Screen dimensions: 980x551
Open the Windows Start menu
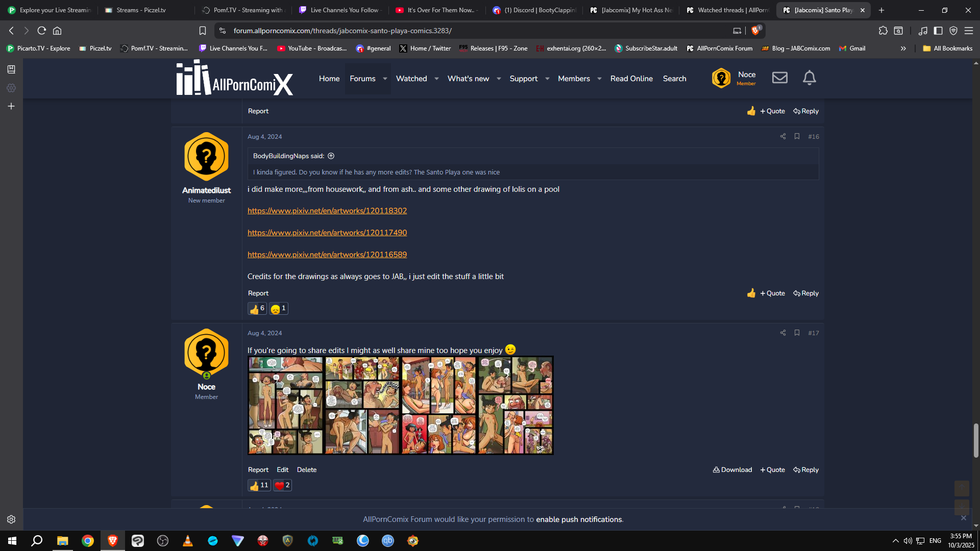pyautogui.click(x=12, y=541)
